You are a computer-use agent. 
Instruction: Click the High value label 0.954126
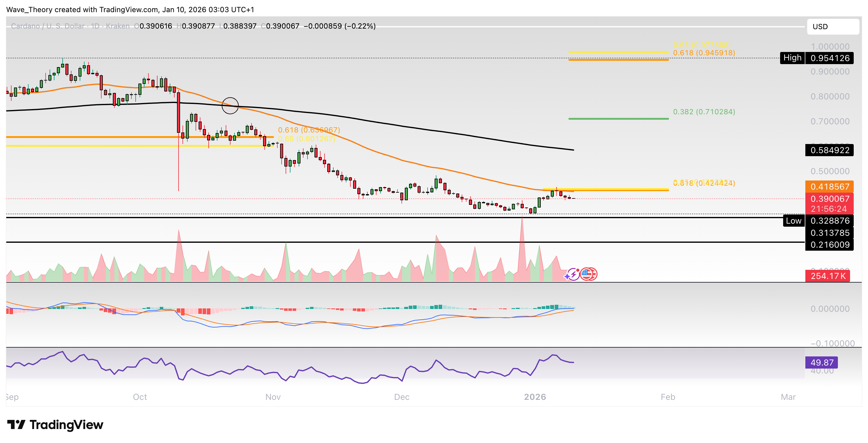click(829, 58)
